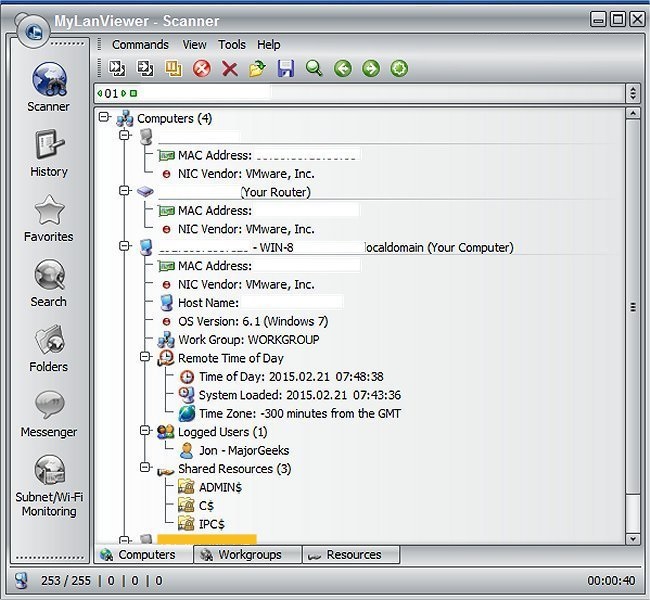The image size is (650, 600).
Task: Click the magnifier search toolbar icon
Action: pyautogui.click(x=314, y=69)
